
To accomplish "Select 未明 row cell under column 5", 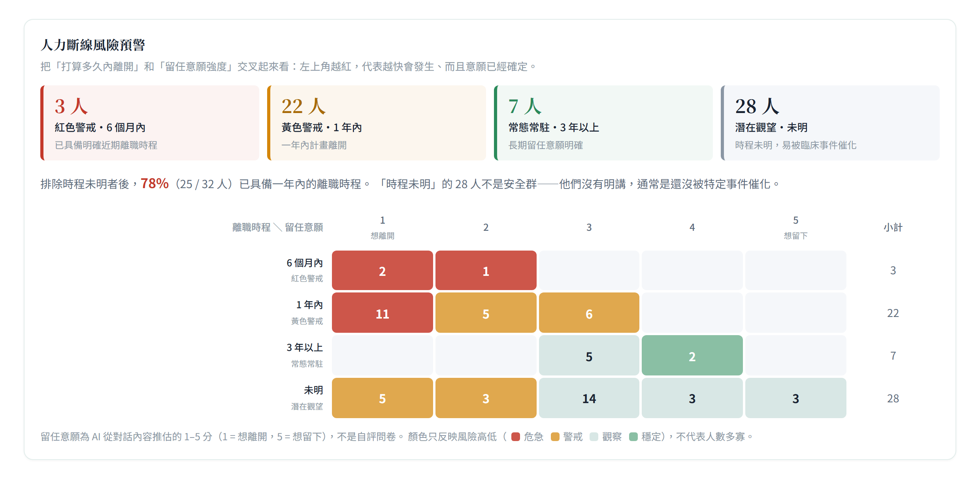I will [796, 398].
